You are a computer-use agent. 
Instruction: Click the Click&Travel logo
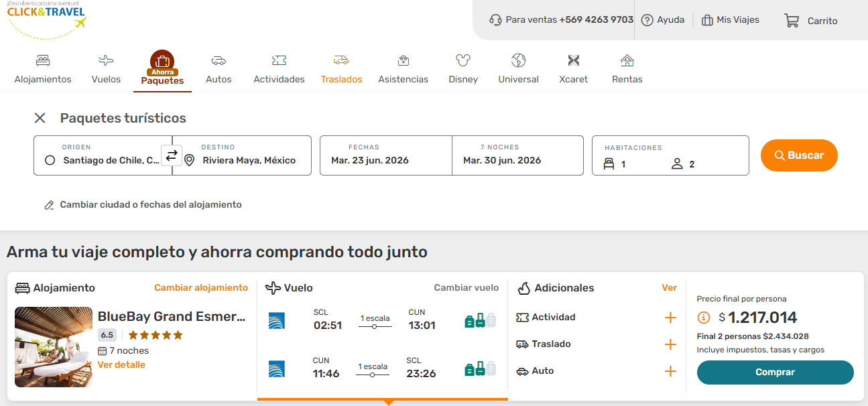click(47, 18)
